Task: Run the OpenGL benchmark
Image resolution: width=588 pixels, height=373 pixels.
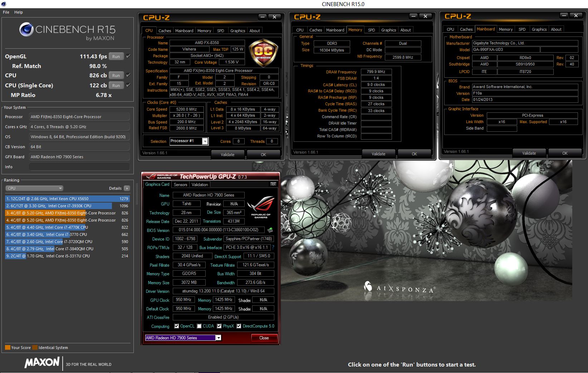Action: coord(116,57)
